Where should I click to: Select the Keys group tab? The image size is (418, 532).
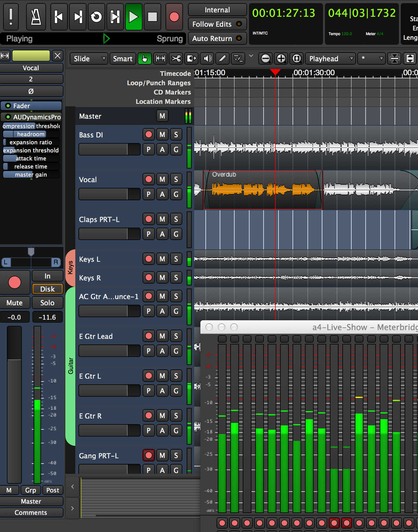click(70, 268)
